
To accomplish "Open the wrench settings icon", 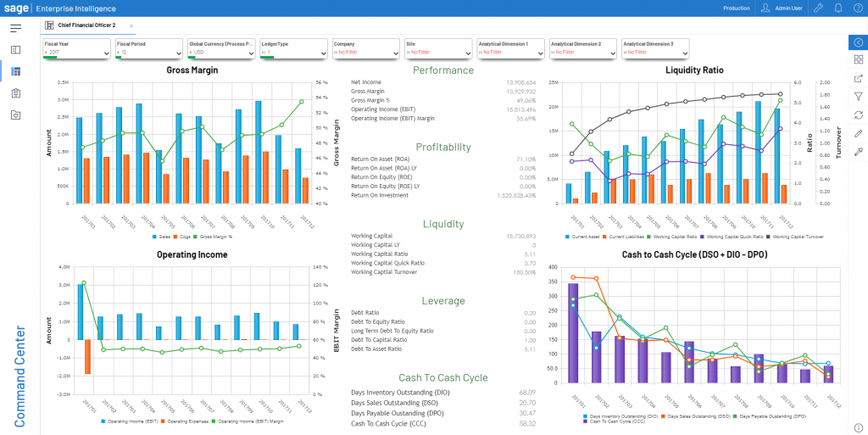I will [818, 8].
